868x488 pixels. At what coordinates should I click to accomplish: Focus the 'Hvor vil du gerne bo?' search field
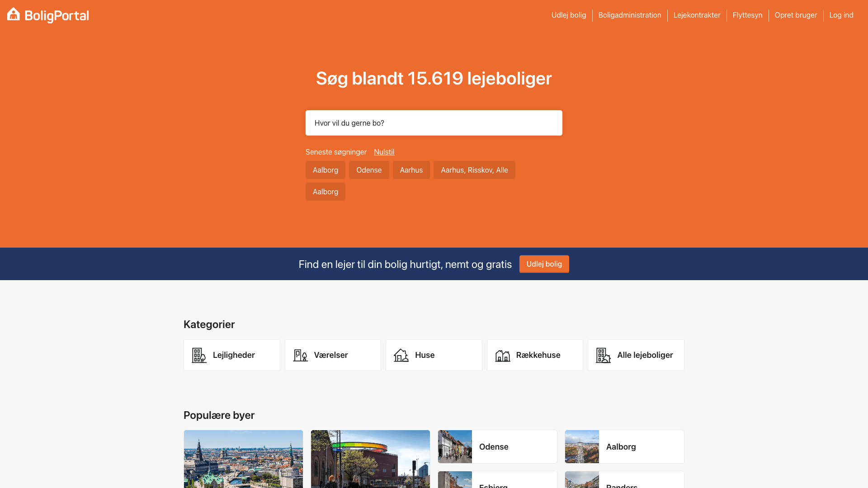tap(434, 123)
